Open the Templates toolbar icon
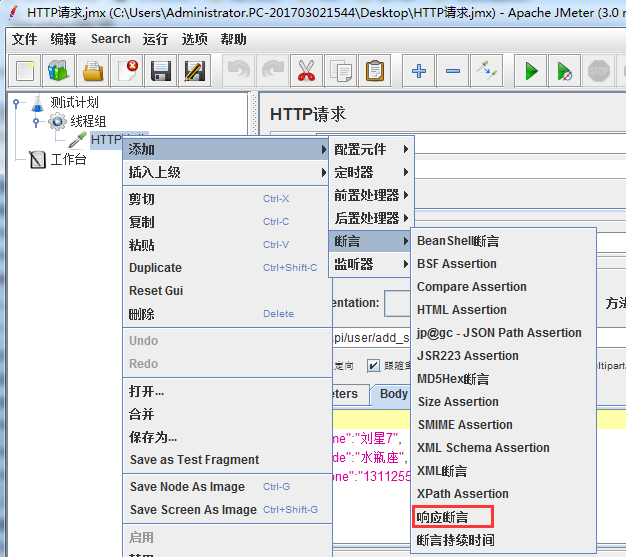The height and width of the screenshot is (557, 626). pyautogui.click(x=59, y=71)
